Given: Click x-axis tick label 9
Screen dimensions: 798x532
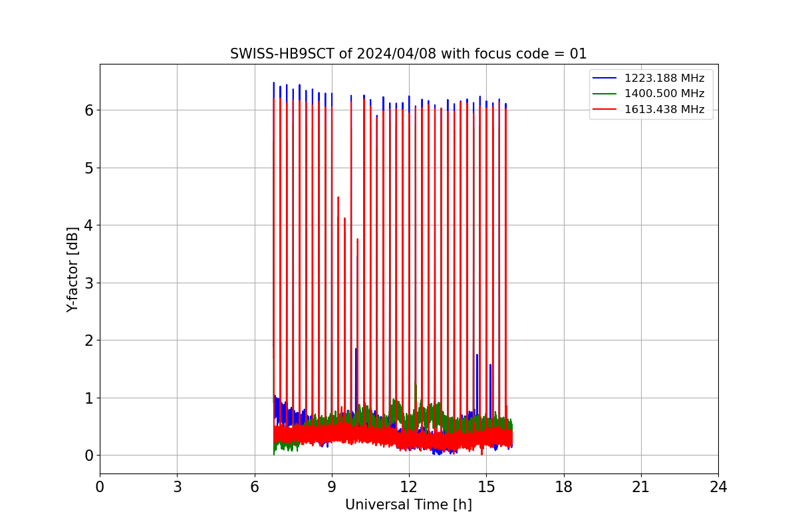Looking at the screenshot, I should pos(332,487).
